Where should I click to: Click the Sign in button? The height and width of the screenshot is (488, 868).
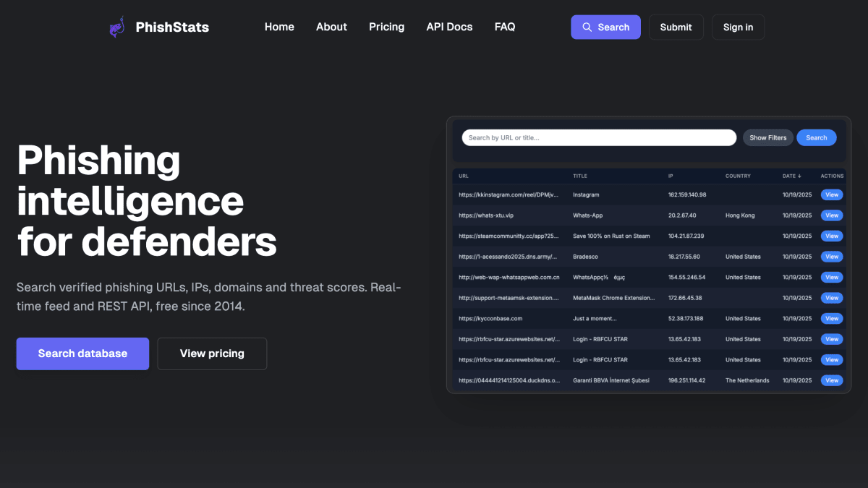point(738,27)
